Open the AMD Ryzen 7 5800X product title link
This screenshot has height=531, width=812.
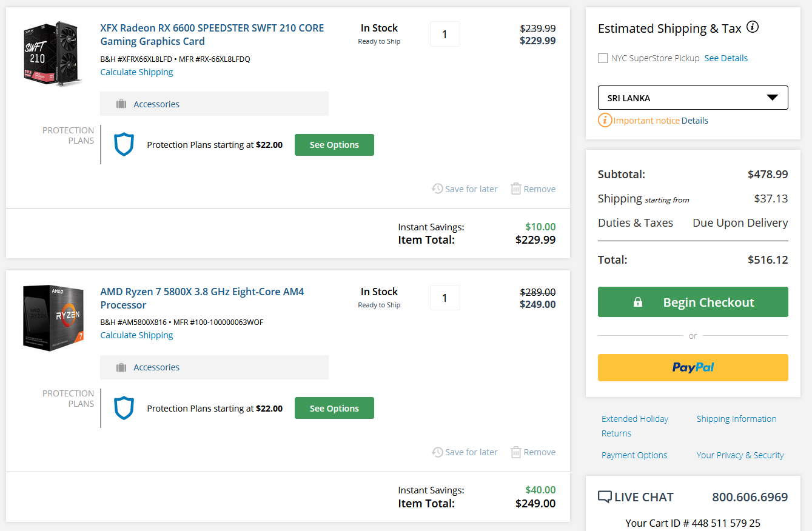202,298
